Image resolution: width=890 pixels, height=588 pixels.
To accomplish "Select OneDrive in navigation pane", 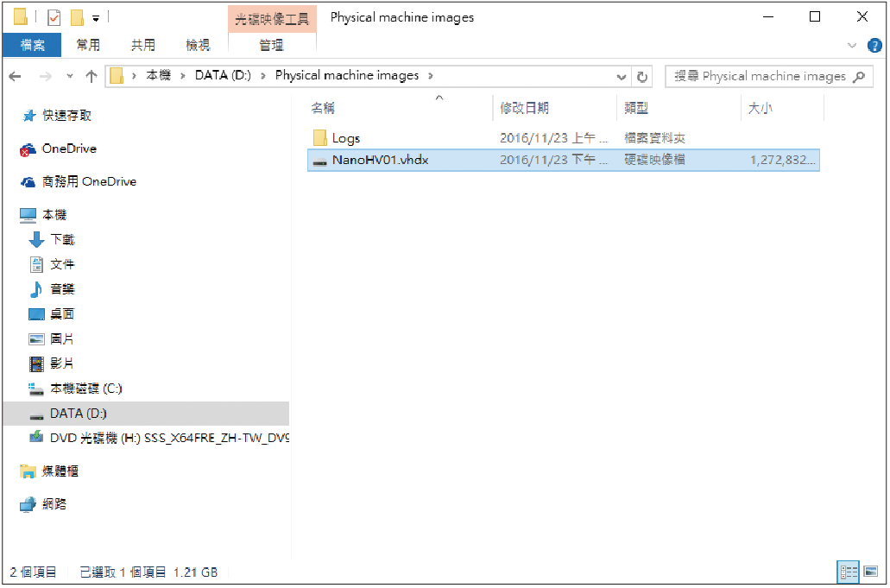I will pos(69,149).
